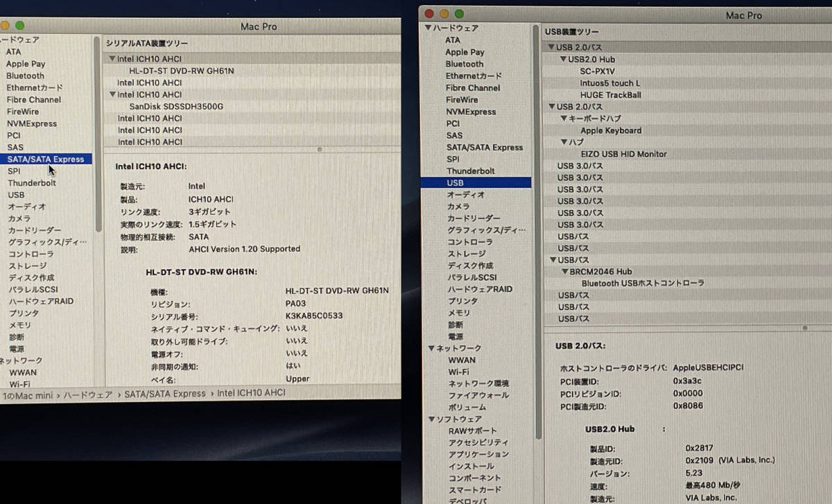This screenshot has width=832, height=504.
Task: Select プリンタ in right window sidebar
Action: click(462, 302)
